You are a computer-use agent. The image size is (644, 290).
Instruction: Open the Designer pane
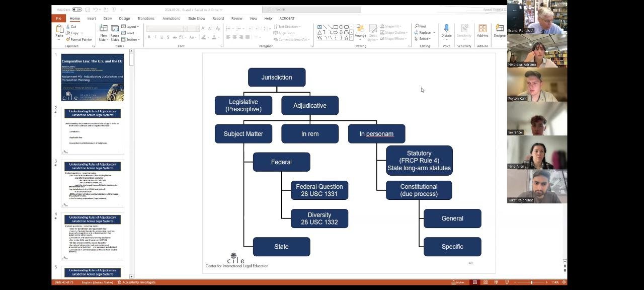point(500,31)
